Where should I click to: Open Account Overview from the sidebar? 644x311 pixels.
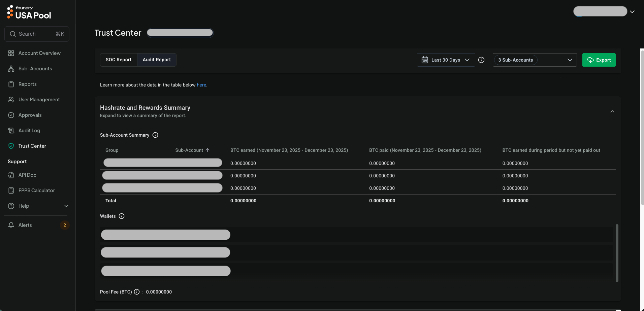coord(39,53)
